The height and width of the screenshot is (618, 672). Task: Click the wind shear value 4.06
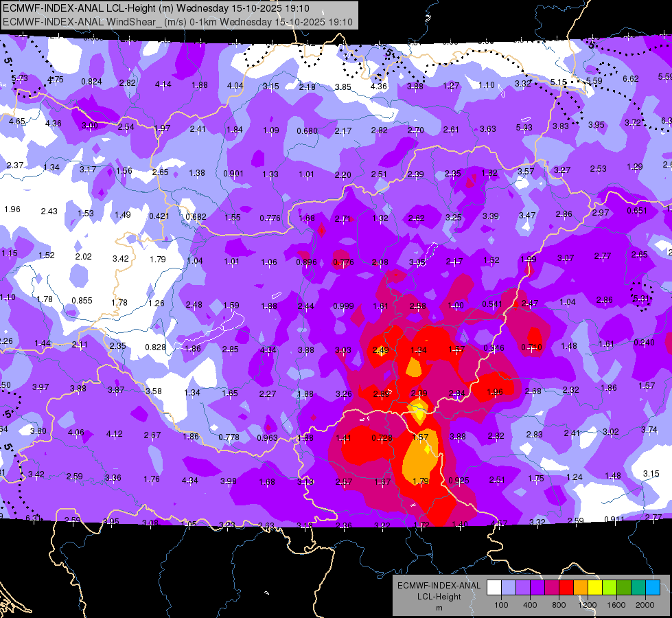[76, 433]
